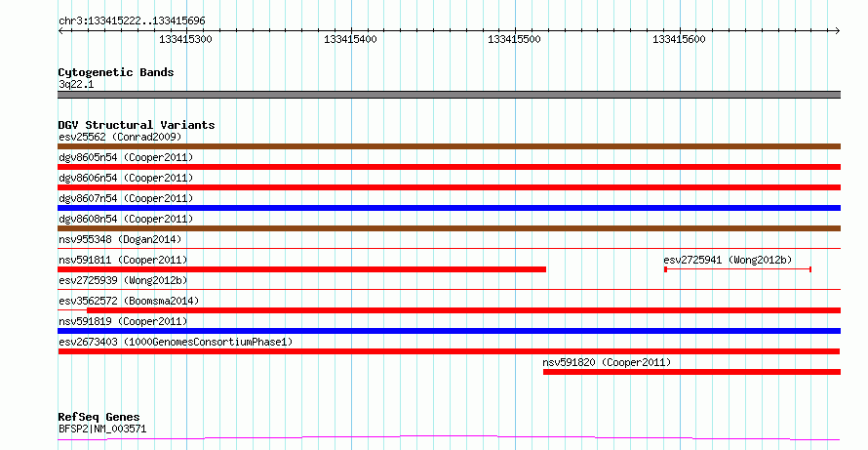
Task: Select the thin nsv955348 (Dogan2014) line
Action: (x=449, y=249)
